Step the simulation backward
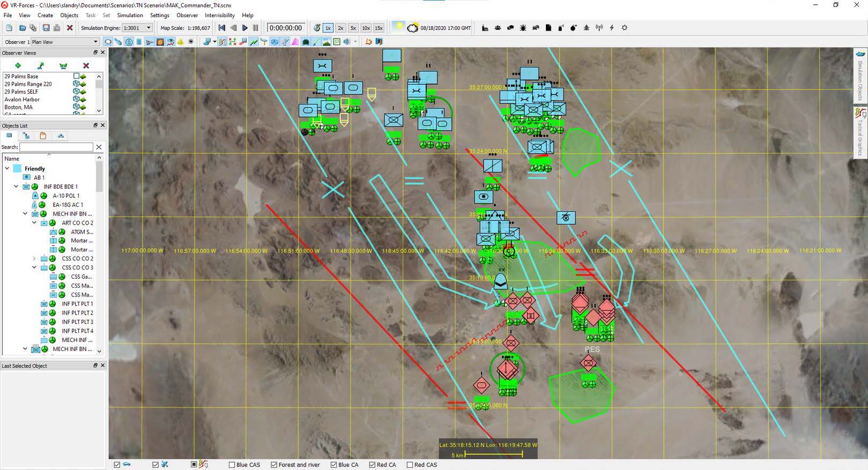Viewport: 868px width, 470px height. point(233,28)
